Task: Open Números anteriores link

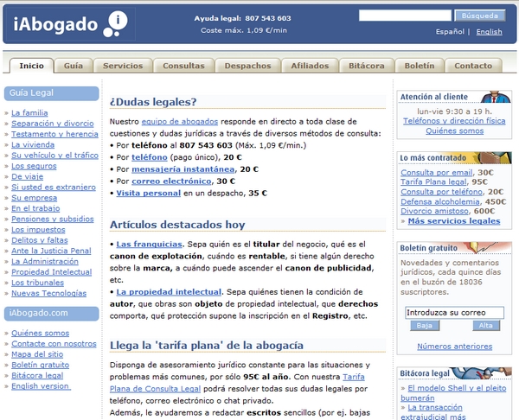Action: [x=454, y=347]
